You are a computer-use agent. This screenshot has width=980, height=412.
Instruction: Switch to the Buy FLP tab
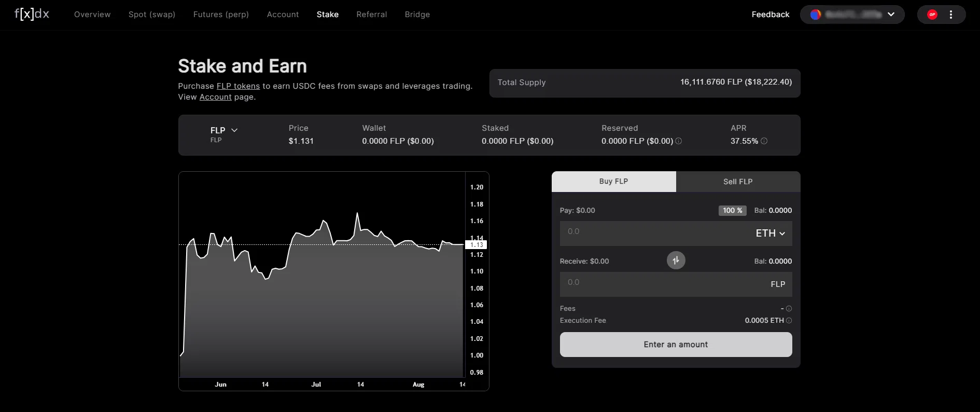coord(614,182)
